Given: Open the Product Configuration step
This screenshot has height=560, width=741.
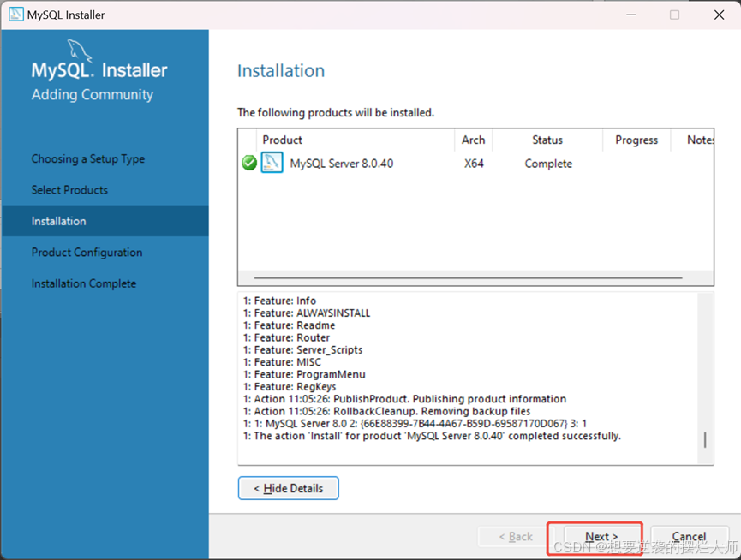Looking at the screenshot, I should click(87, 252).
